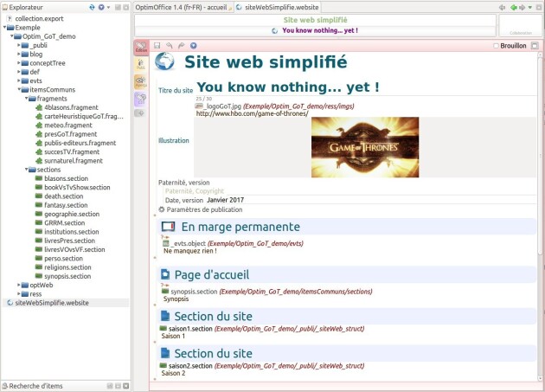
Task: Open the Explorateur round blue menu icon
Action: click(x=101, y=7)
